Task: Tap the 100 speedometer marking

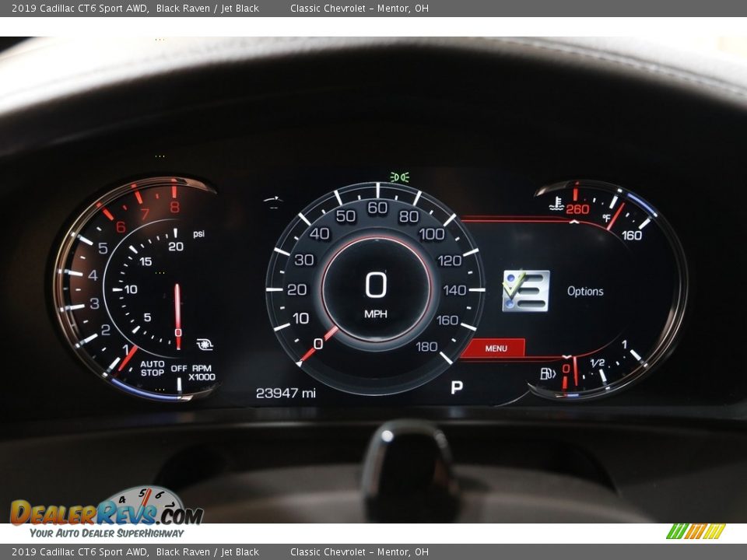Action: 432,234
